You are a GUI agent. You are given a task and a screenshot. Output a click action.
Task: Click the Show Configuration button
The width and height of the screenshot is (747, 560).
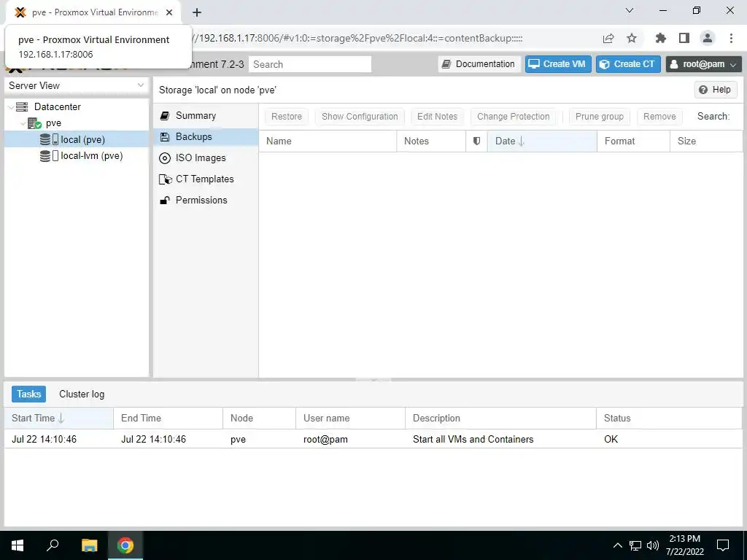[360, 117]
